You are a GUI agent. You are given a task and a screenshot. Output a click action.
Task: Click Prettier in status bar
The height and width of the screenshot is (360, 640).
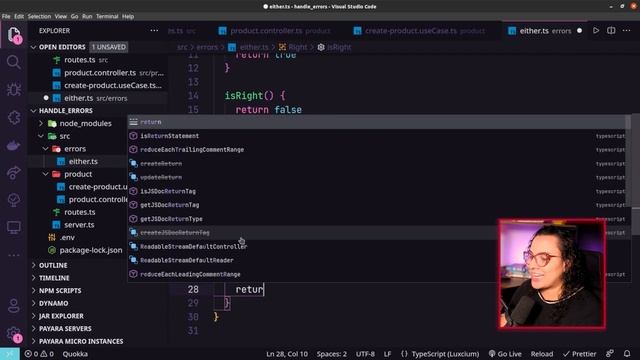(579, 354)
